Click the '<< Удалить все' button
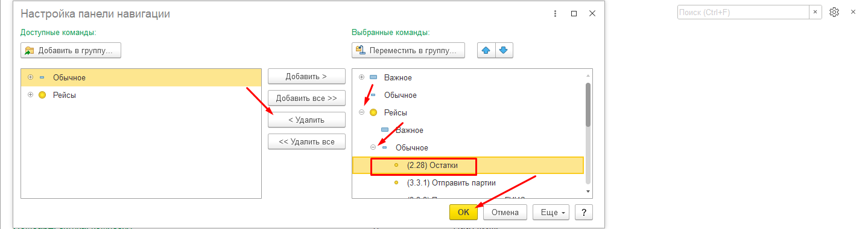Image resolution: width=868 pixels, height=229 pixels. click(306, 141)
